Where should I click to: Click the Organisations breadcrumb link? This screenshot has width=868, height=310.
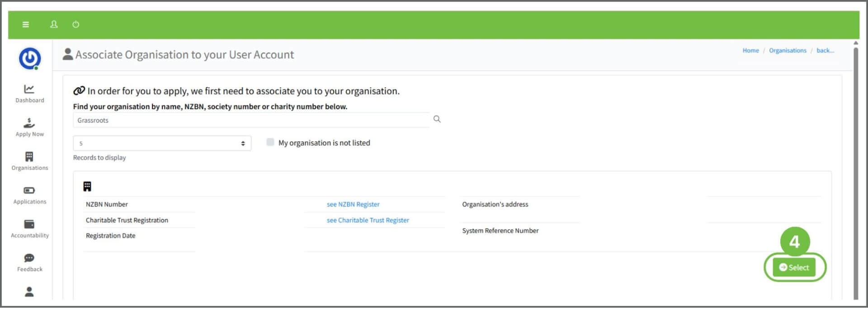tap(788, 51)
